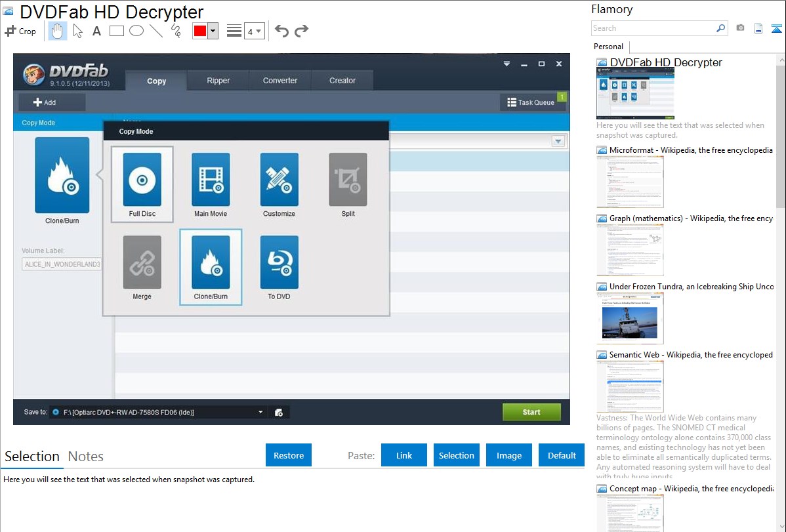This screenshot has height=532, width=786.
Task: Open the DVDFab settings menu triangle
Action: (x=507, y=64)
